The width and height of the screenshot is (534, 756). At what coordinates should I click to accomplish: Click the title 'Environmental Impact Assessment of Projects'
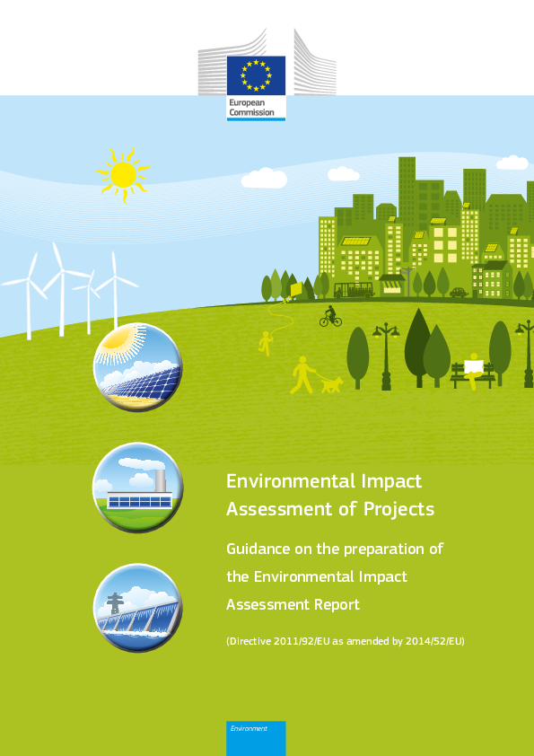330,495
